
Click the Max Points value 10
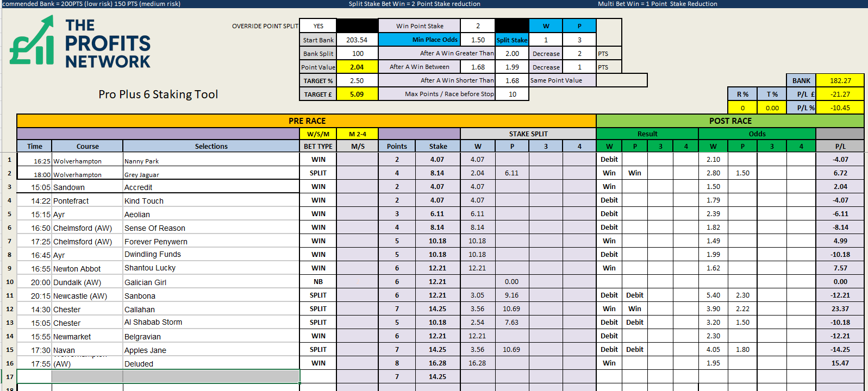point(511,94)
